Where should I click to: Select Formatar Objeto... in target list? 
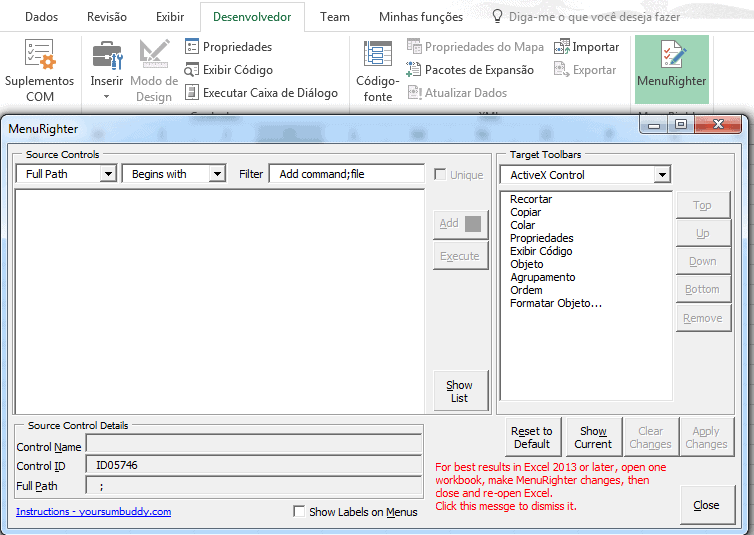coord(556,303)
